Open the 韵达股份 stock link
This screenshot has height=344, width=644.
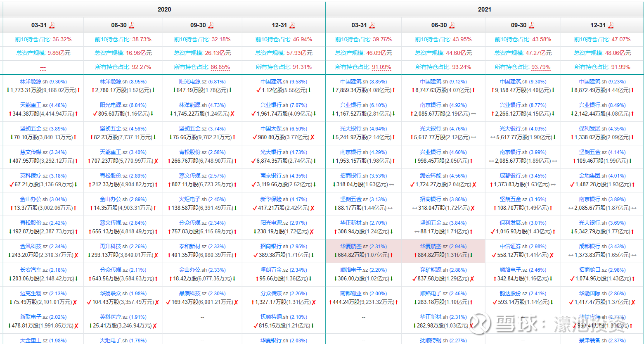pyautogui.click(x=511, y=294)
